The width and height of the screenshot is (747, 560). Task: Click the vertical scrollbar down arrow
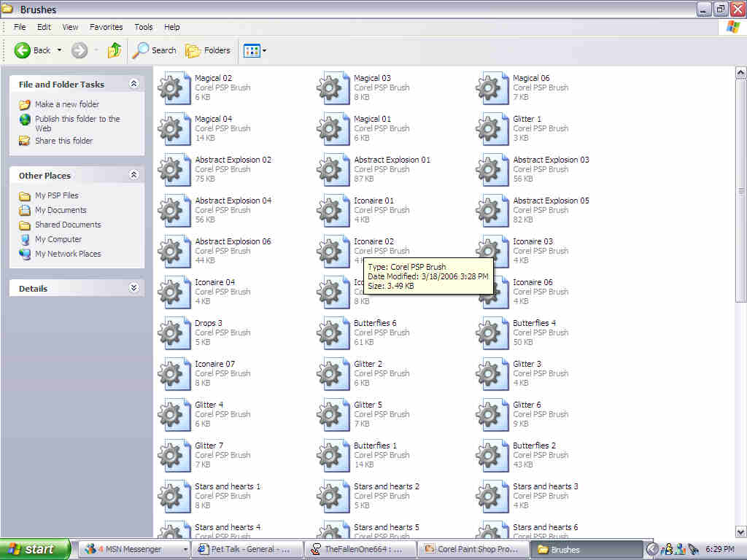[740, 532]
